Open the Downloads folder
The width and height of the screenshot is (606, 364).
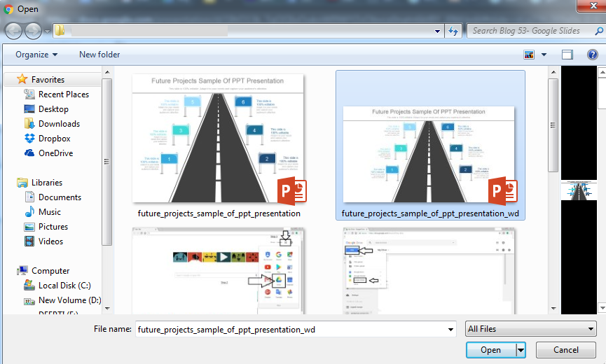coord(59,123)
